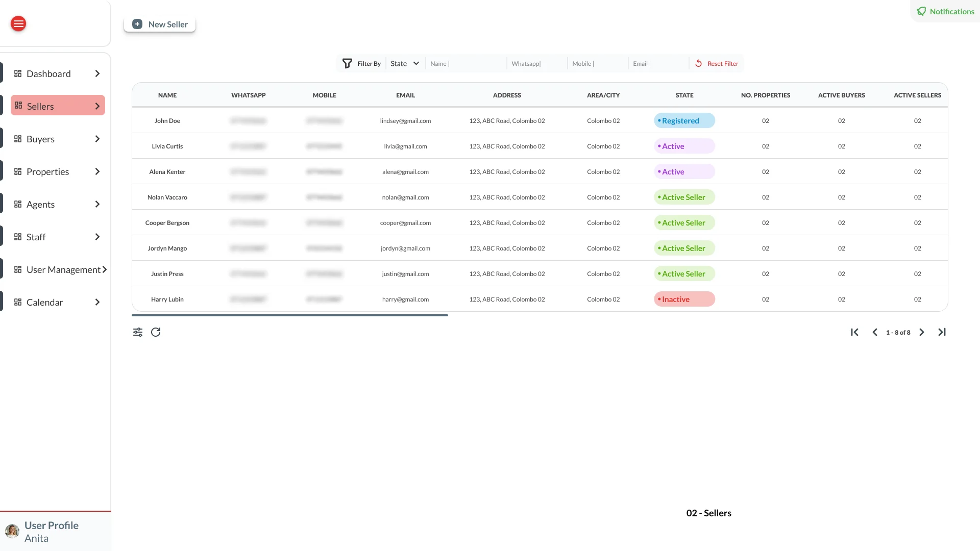Open table settings sliders icon
Viewport: 980px width, 551px height.
point(138,332)
